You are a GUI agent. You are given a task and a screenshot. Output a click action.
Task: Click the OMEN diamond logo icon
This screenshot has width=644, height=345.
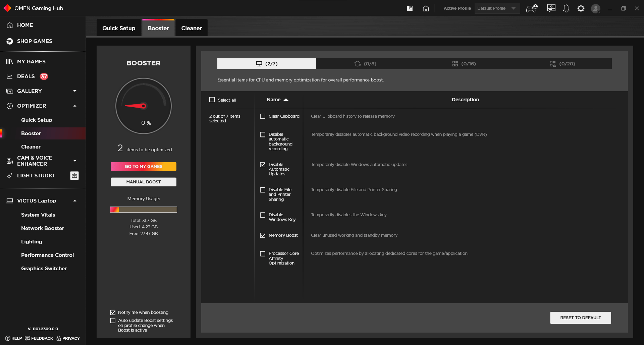point(7,8)
